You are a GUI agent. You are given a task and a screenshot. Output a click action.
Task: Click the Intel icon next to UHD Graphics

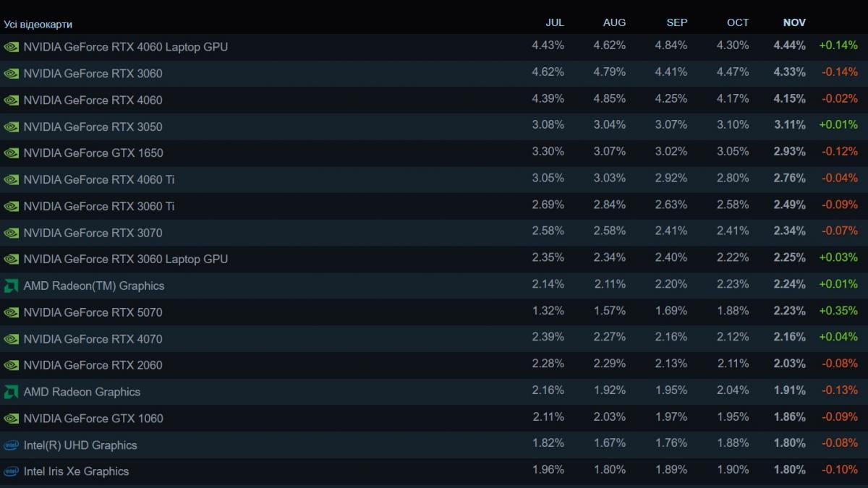pyautogui.click(x=11, y=445)
